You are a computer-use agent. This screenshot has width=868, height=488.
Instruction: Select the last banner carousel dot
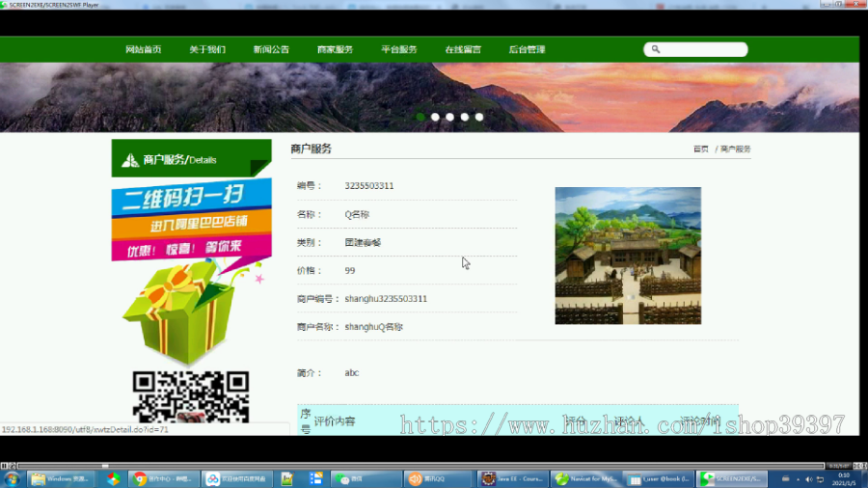click(x=478, y=117)
